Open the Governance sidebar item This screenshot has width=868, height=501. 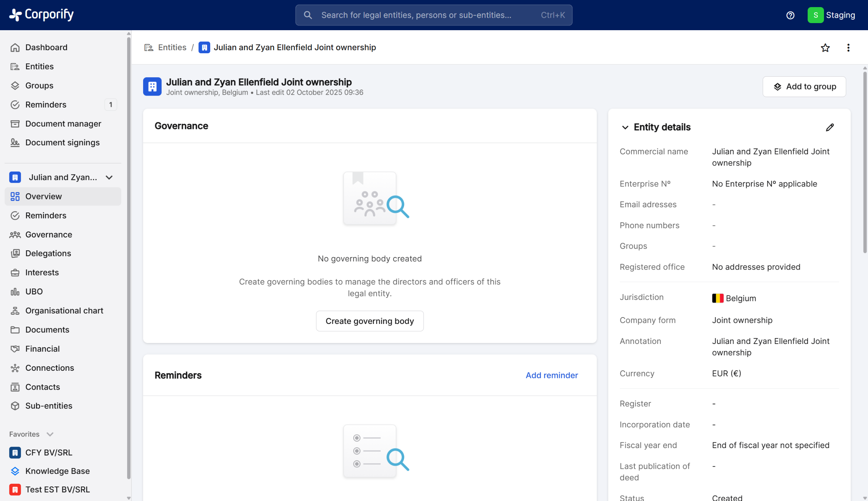pos(48,234)
